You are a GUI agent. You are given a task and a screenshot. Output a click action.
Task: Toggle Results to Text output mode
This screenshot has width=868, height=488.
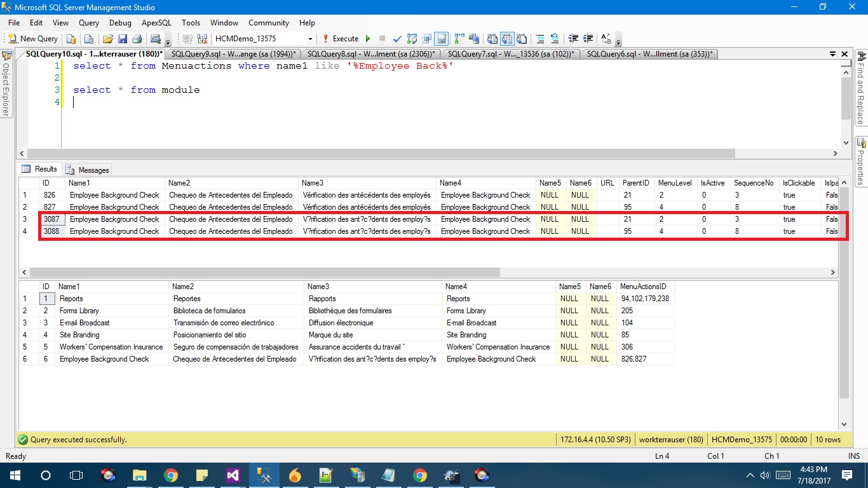[x=492, y=39]
